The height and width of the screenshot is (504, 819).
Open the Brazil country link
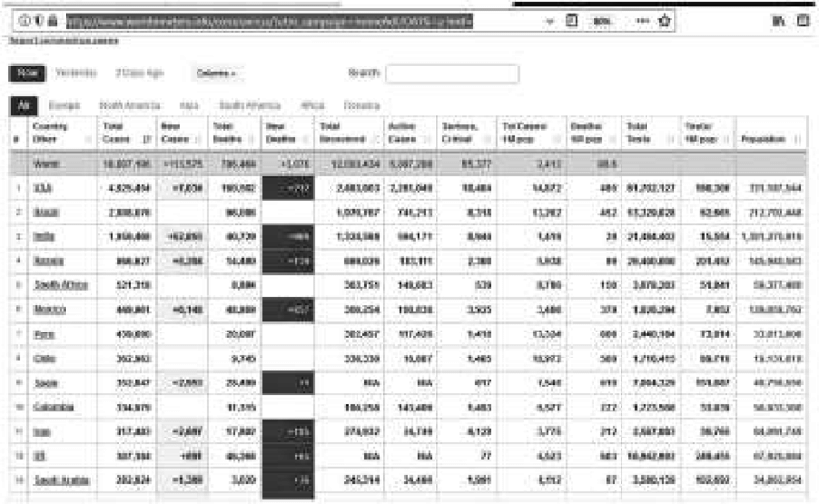click(43, 211)
